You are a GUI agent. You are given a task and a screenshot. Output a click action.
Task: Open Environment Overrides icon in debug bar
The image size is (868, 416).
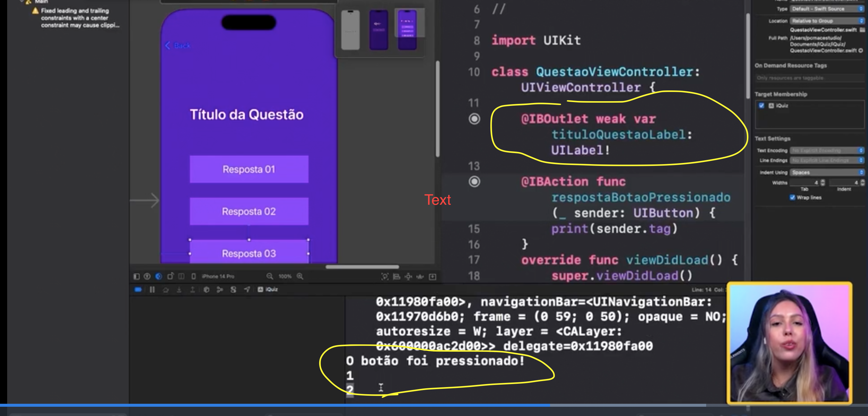[233, 290]
